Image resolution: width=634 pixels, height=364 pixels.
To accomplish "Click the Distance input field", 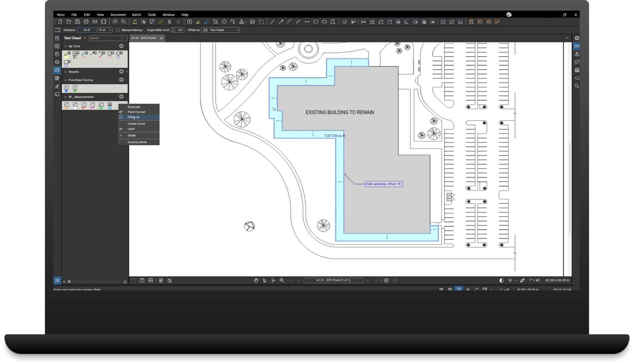I will 87,30.
